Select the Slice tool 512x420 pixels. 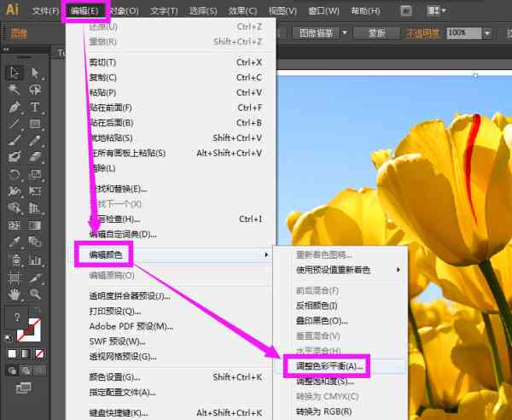tap(35, 277)
